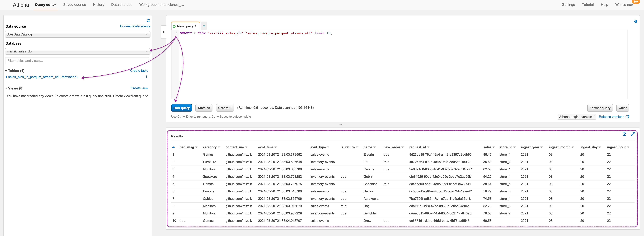Viewport: 644px width, 236px height.
Task: Focus the Filter tables and views field
Action: pos(77,61)
